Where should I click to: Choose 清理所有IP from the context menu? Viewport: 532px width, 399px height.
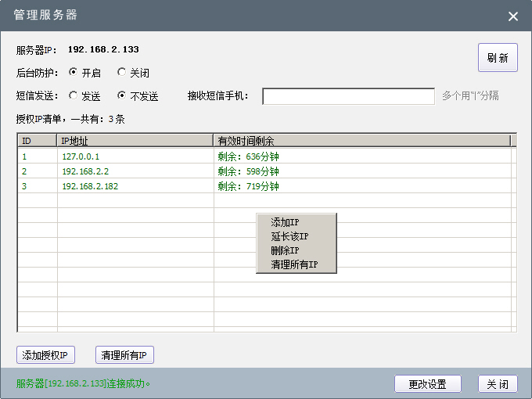[294, 264]
